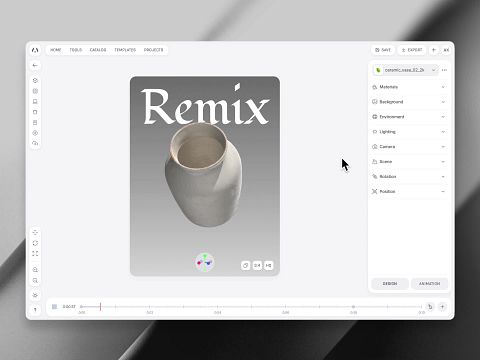The height and width of the screenshot is (360, 480).
Task: Switch to the DESIGN tab
Action: [390, 283]
